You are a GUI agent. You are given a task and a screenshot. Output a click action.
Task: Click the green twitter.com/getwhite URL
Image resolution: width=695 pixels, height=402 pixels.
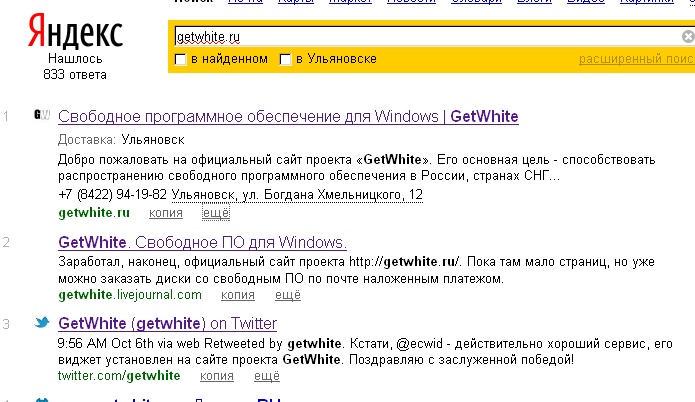click(119, 376)
